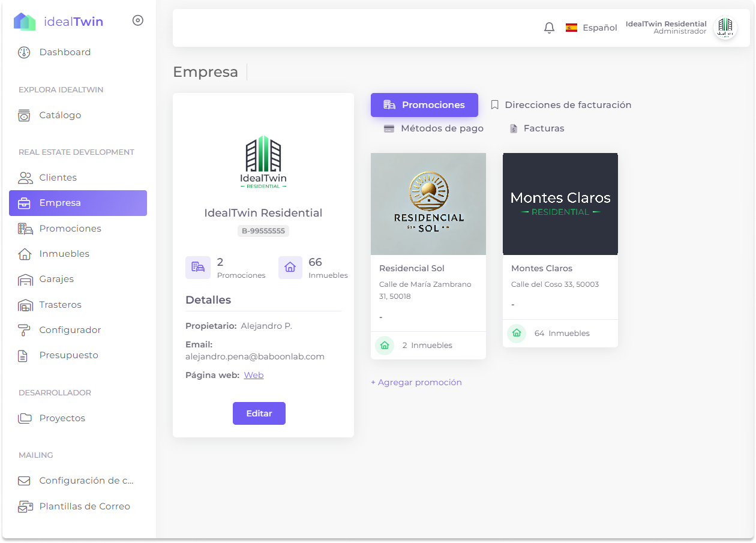756x543 pixels.
Task: Open the user profile avatar menu
Action: click(725, 28)
